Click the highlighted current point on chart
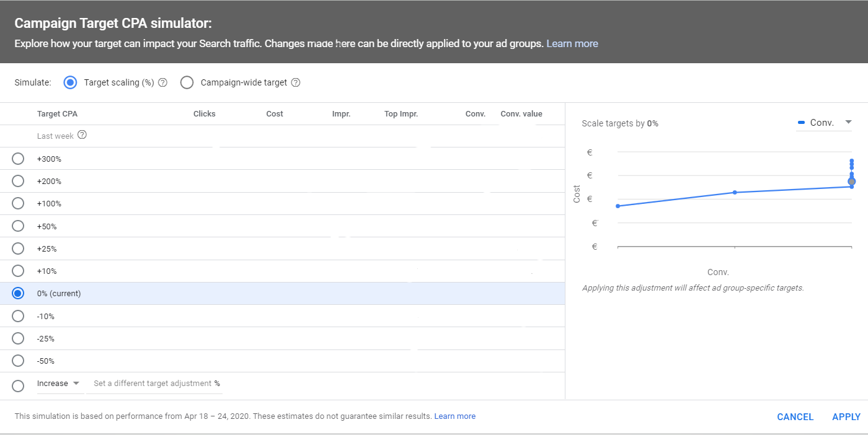868x435 pixels. (x=851, y=182)
